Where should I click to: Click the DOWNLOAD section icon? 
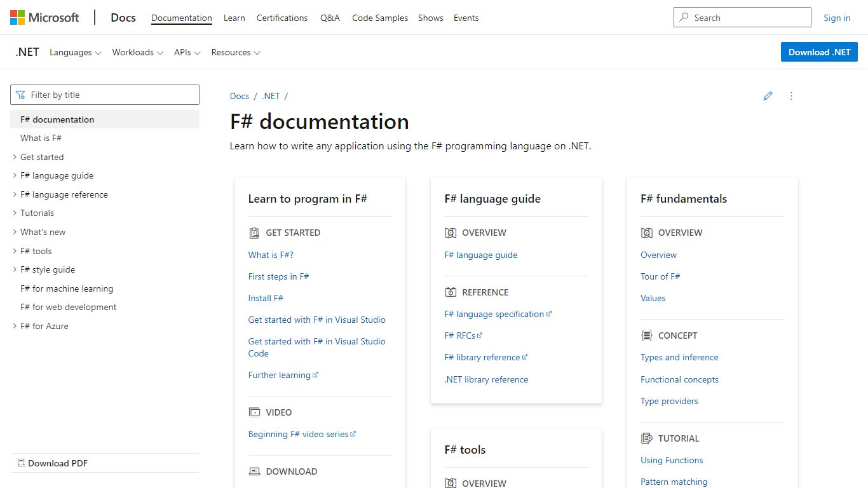254,471
